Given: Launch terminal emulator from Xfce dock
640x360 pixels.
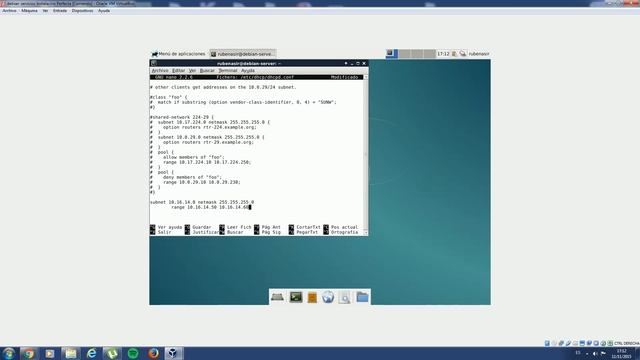Looking at the screenshot, I should 296,297.
